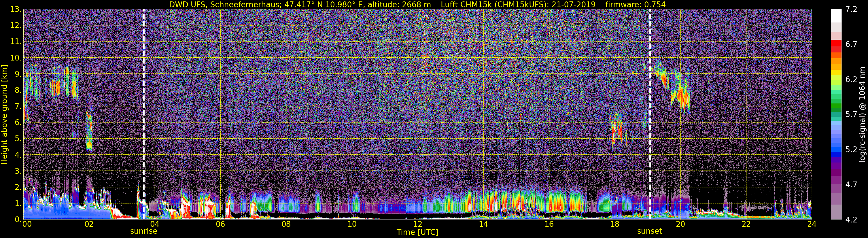
Task: Click the '12' time axis tick label
Action: coord(417,224)
